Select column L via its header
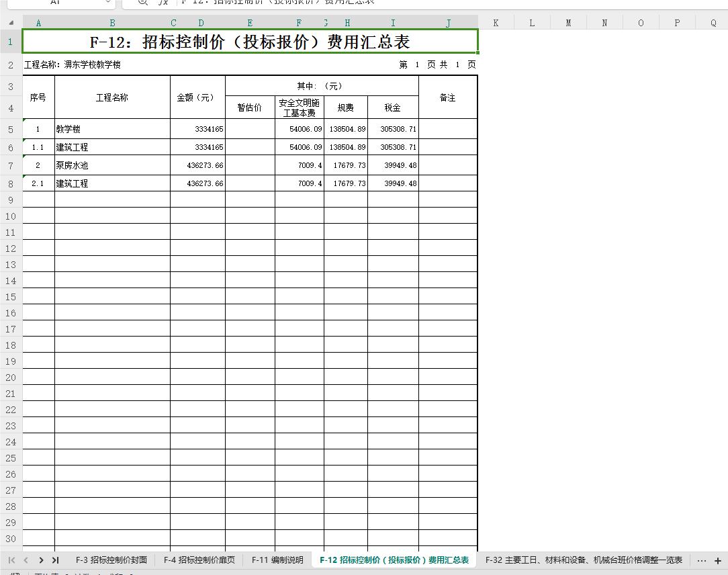728x575 pixels. click(532, 23)
